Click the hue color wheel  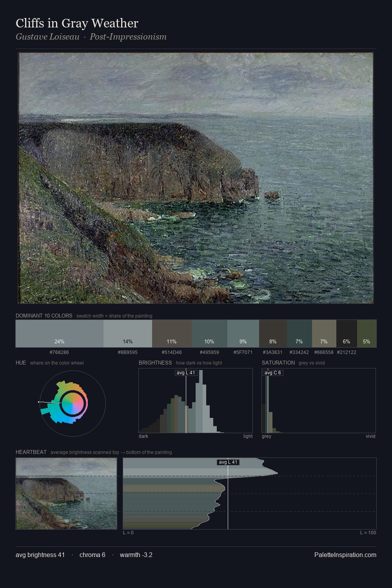click(73, 403)
